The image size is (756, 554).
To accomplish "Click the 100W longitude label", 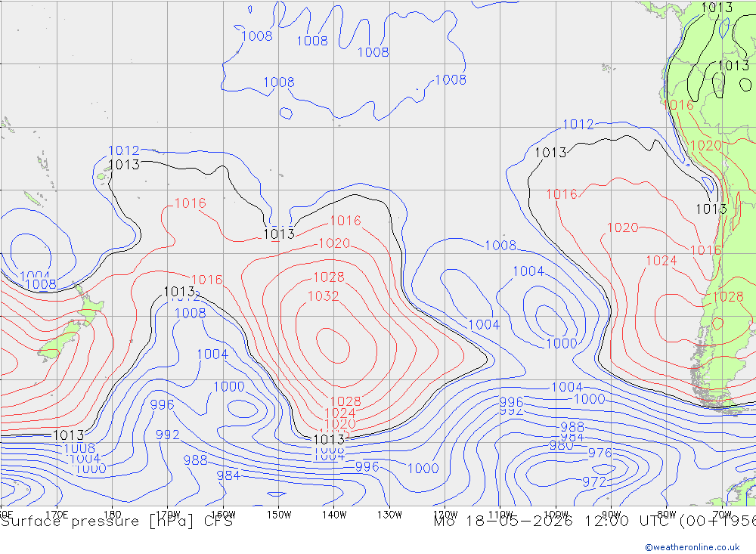I will (556, 515).
